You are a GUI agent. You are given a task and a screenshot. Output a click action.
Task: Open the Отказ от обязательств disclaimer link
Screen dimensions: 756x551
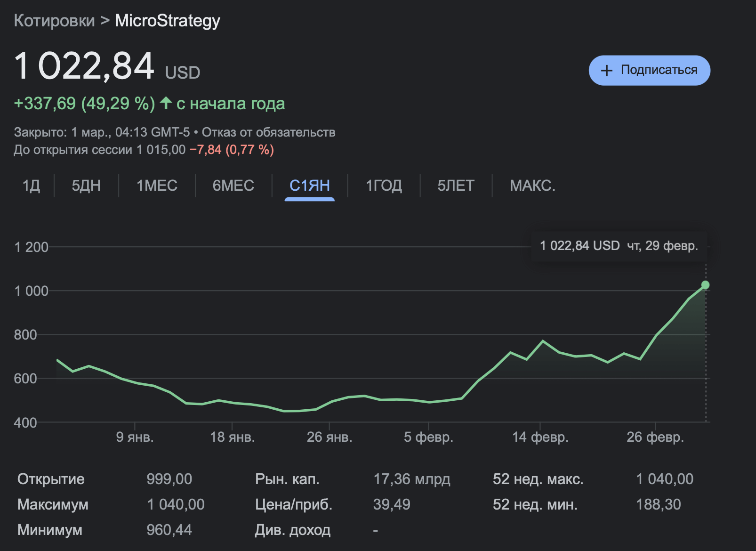click(x=268, y=132)
